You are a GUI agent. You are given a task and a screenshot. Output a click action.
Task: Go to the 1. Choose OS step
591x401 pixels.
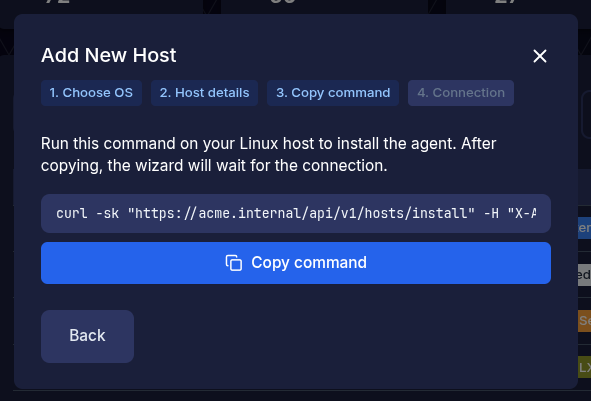point(91,93)
